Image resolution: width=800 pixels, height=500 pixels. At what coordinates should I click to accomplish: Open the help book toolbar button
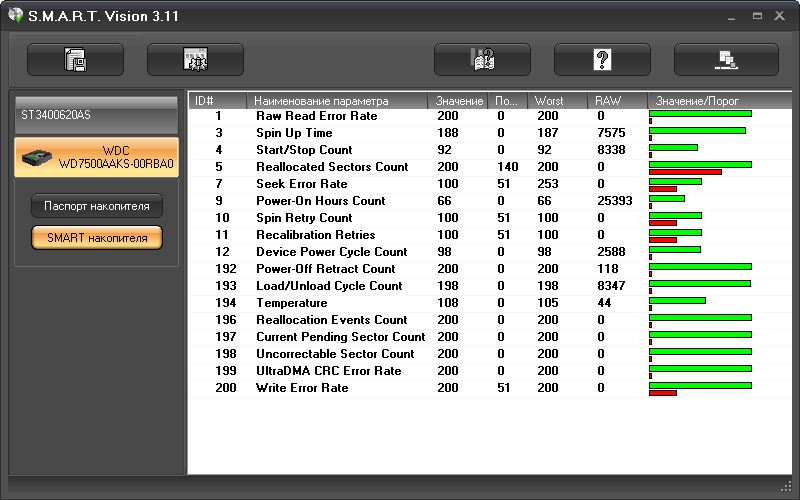pyautogui.click(x=482, y=60)
